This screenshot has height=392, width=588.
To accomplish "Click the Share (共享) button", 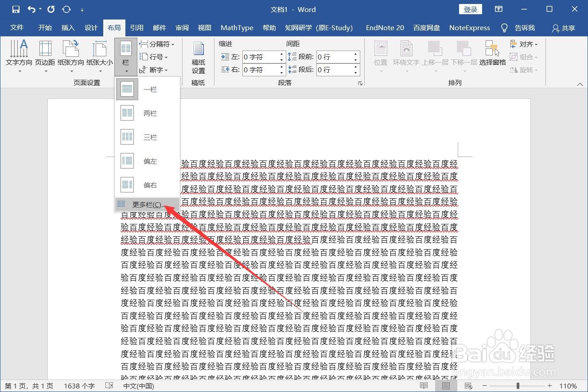I will [564, 28].
